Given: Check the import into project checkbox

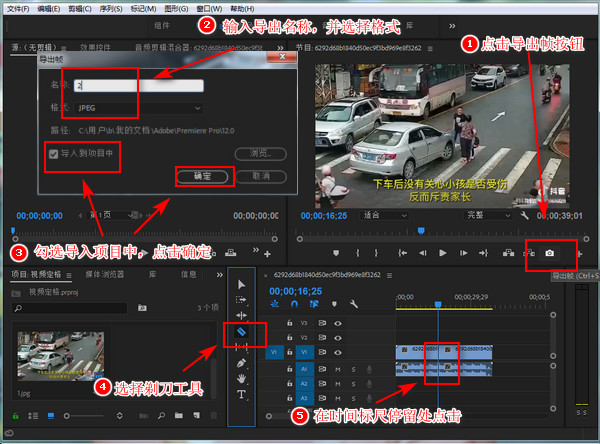Looking at the screenshot, I should [54, 154].
